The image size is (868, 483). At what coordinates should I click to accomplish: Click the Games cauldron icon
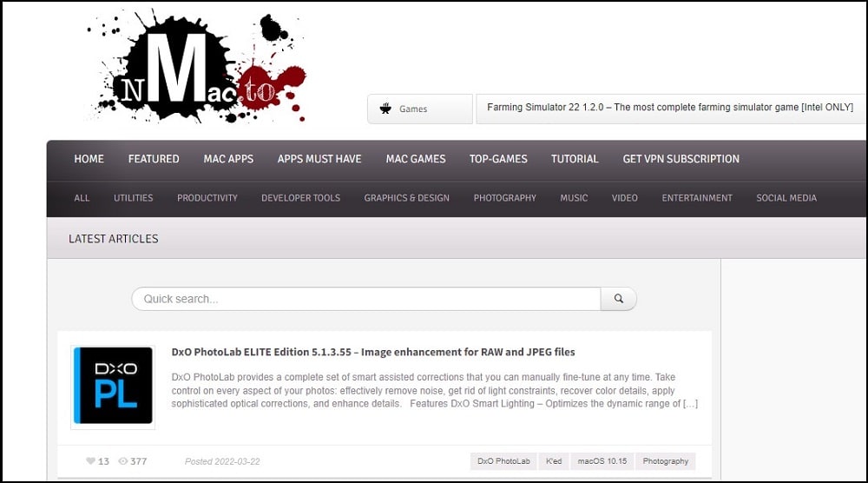coord(385,109)
